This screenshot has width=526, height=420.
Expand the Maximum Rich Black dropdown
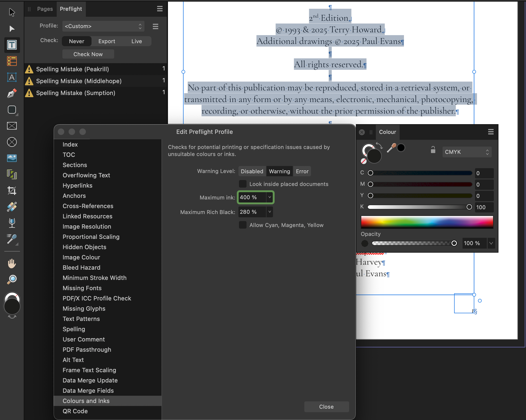pos(269,212)
